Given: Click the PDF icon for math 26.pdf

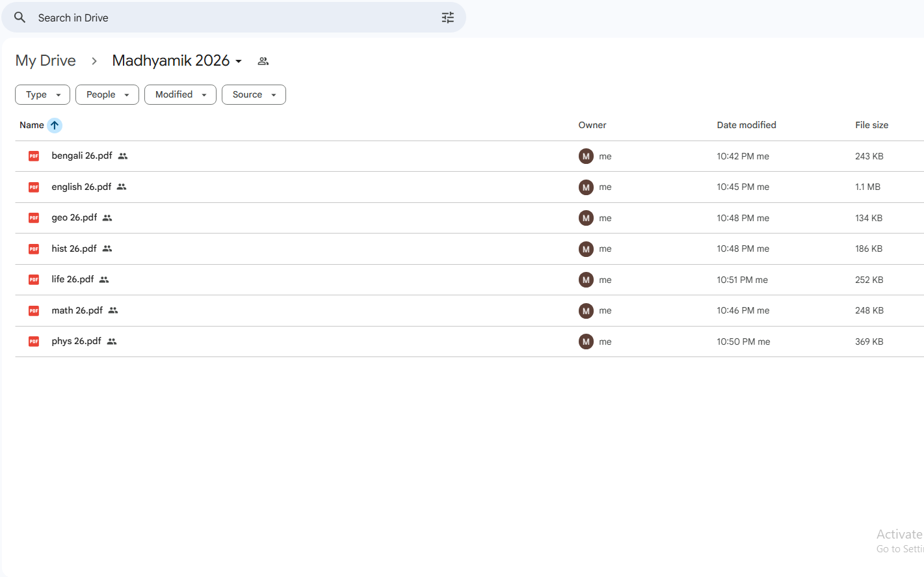Looking at the screenshot, I should (x=34, y=311).
